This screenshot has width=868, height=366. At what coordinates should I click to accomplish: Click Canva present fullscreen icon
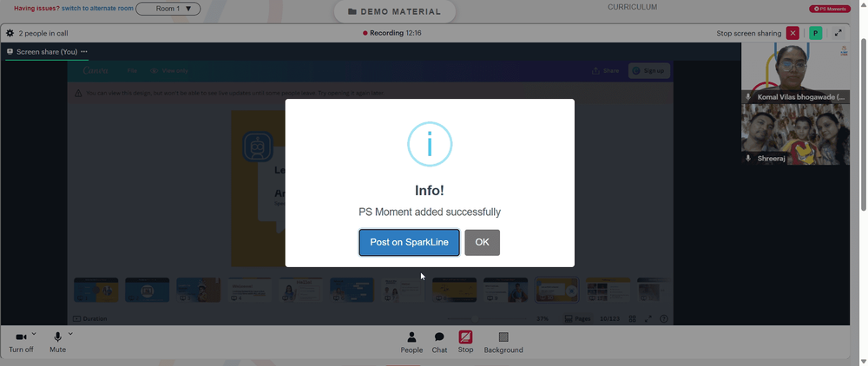(648, 319)
